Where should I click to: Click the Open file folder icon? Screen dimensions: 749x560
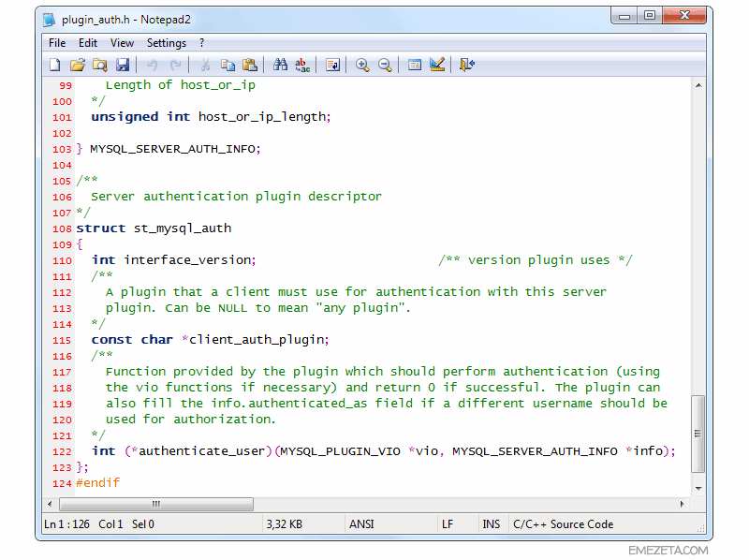(x=78, y=65)
